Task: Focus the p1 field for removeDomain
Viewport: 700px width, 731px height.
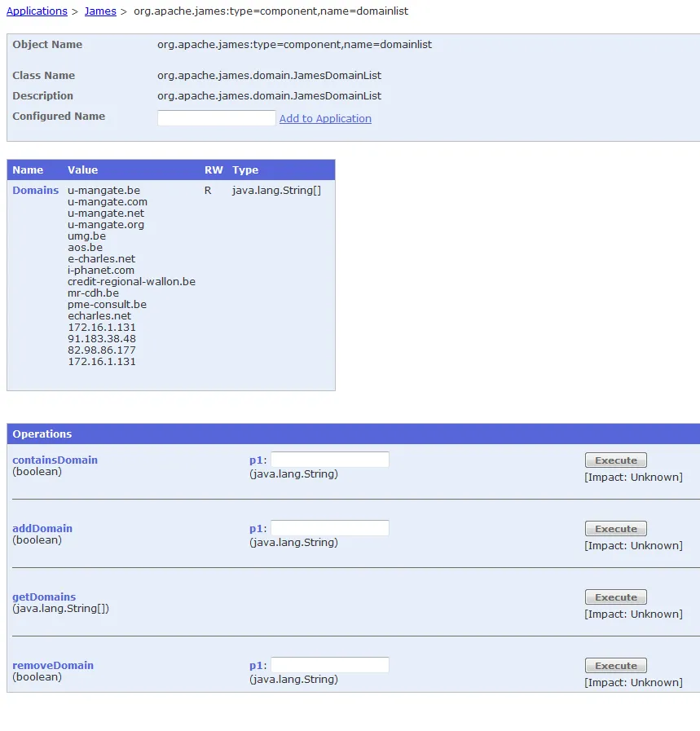Action: tap(330, 665)
